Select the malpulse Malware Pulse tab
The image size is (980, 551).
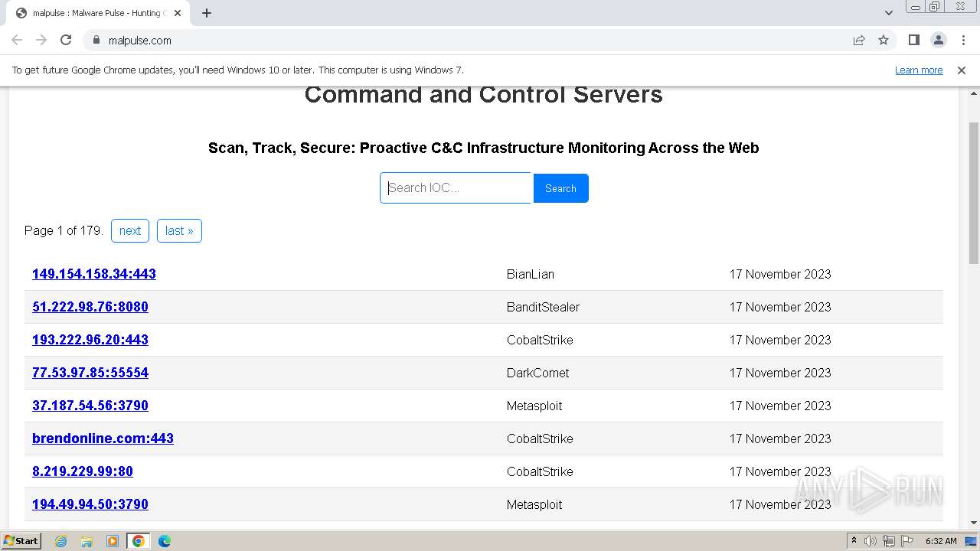click(96, 13)
